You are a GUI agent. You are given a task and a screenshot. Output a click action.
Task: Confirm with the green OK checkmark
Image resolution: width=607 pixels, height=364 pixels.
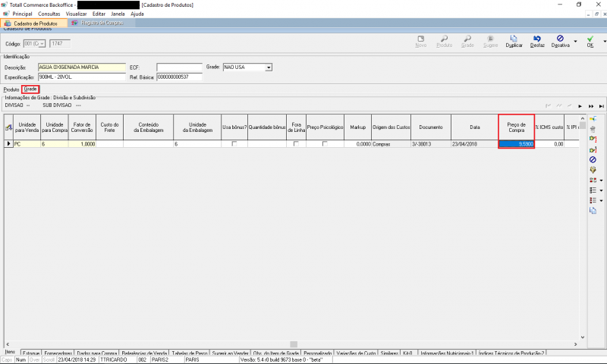[590, 40]
